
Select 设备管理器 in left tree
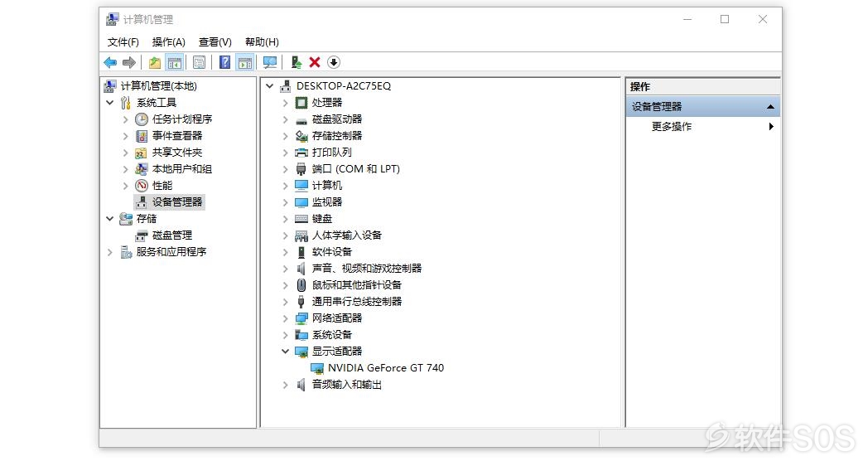[177, 202]
